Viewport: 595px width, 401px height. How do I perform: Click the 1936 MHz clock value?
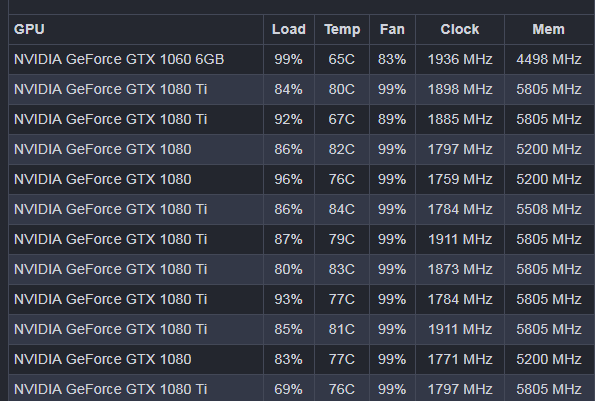tap(460, 59)
